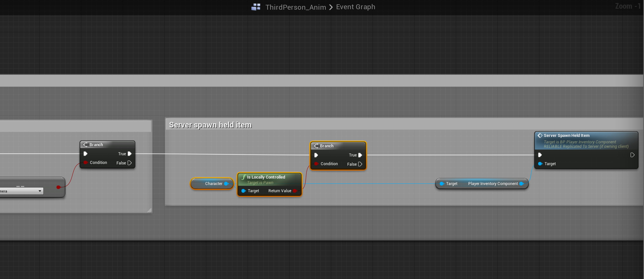Click the False exec pin on orange-highlighted Branch
Image resolution: width=644 pixels, height=279 pixels.
click(360, 164)
